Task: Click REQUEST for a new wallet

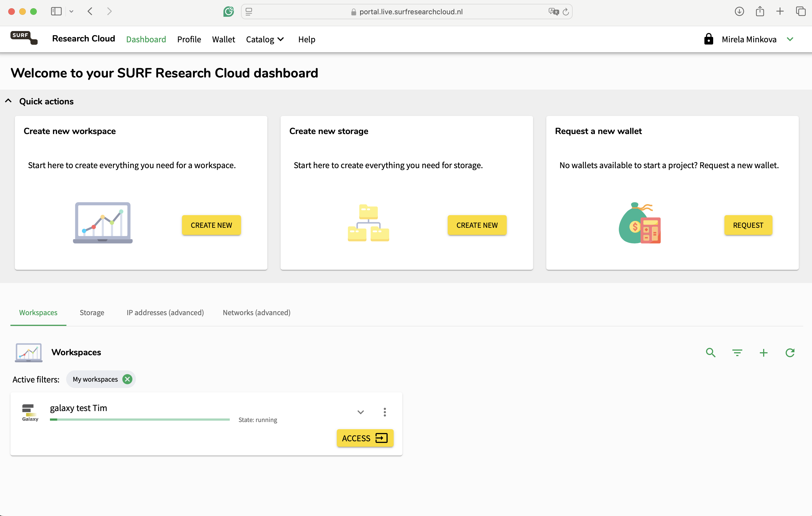Action: point(748,225)
